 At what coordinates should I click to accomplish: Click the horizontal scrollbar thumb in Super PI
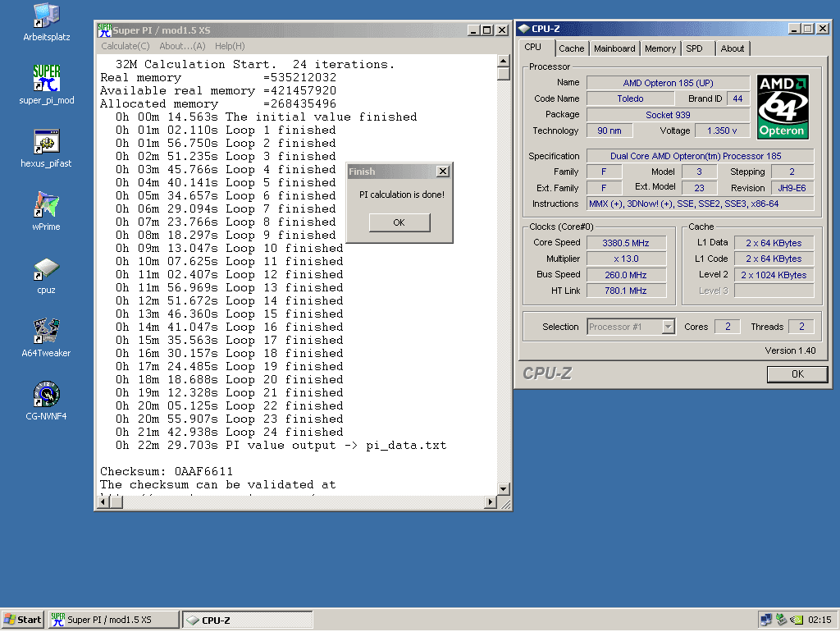[x=116, y=502]
